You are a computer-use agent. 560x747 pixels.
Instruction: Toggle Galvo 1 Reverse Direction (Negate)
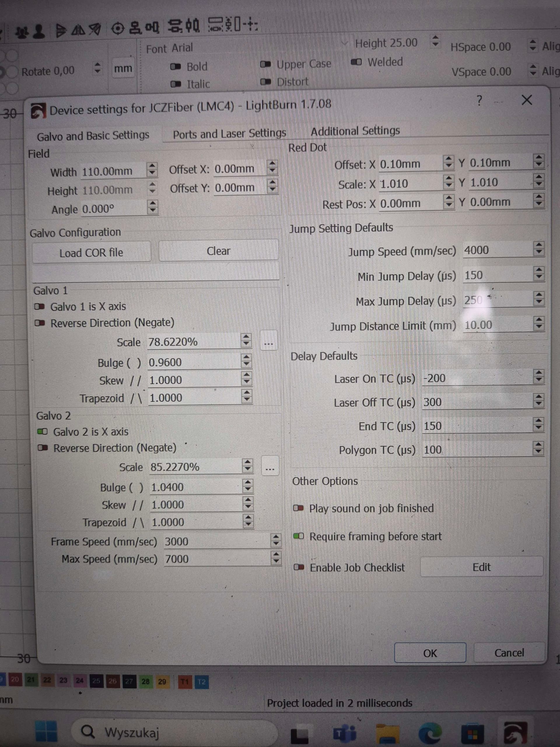point(40,323)
